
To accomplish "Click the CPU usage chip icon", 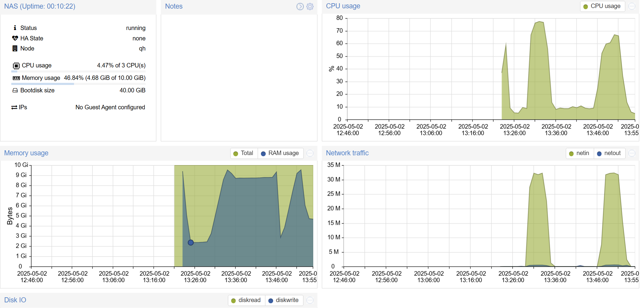I will [16, 66].
